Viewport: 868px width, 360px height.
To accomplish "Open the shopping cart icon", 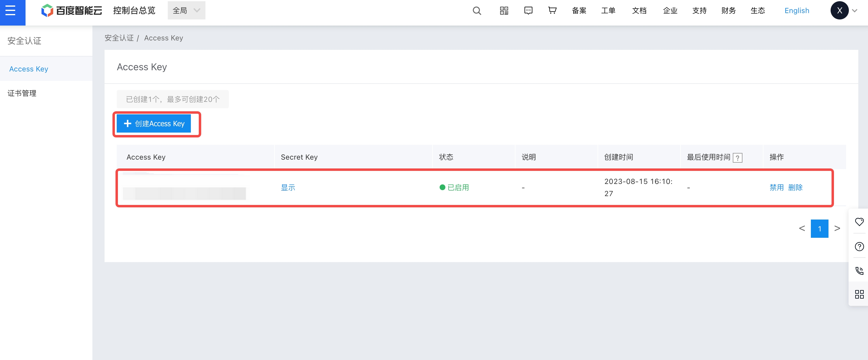I will (552, 11).
